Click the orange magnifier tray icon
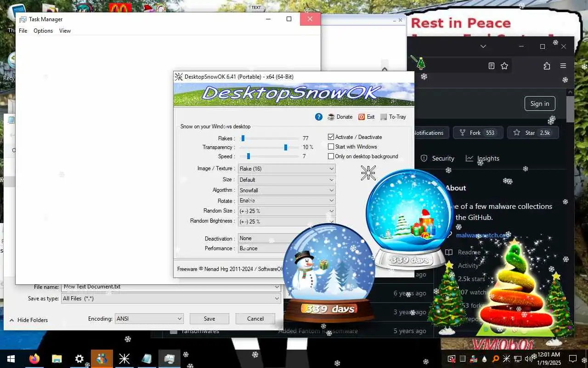 (x=496, y=359)
